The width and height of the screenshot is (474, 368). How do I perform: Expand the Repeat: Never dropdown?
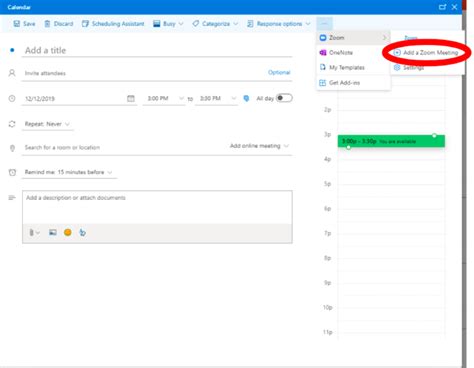pos(47,124)
